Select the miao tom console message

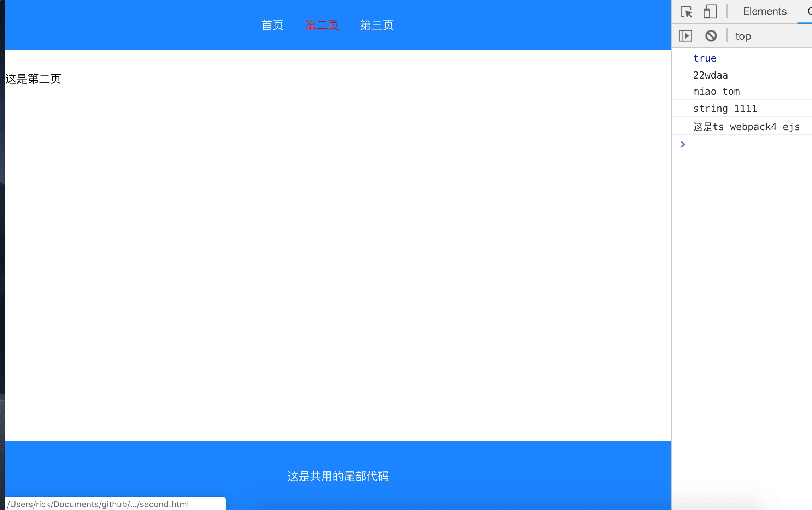click(x=716, y=92)
